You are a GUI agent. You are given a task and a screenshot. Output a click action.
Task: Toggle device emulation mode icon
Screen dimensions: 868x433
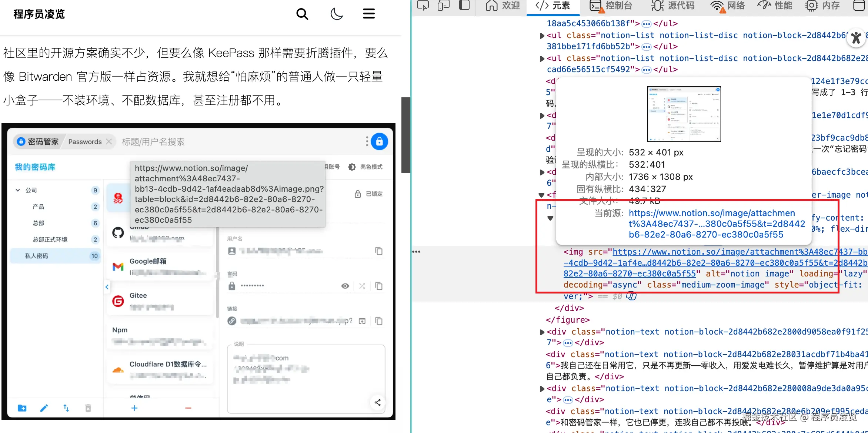pyautogui.click(x=443, y=6)
